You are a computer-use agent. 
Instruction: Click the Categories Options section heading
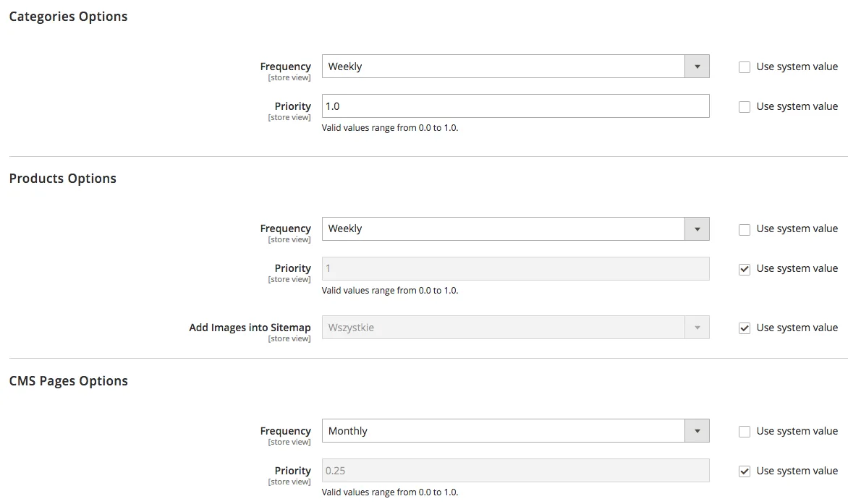pos(68,17)
